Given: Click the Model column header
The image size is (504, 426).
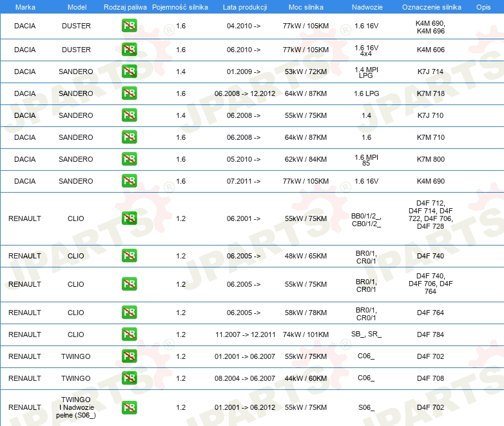Looking at the screenshot, I should point(76,7).
